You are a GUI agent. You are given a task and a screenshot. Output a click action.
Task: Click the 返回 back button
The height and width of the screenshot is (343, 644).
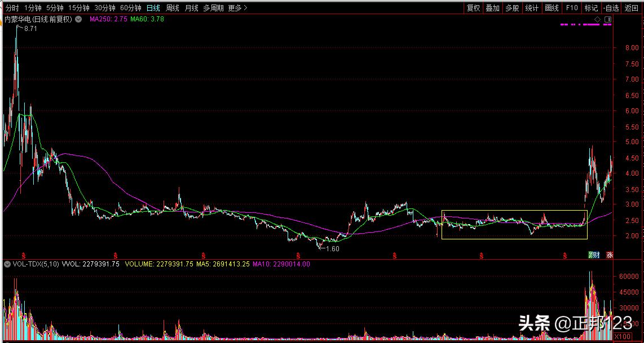(x=631, y=8)
